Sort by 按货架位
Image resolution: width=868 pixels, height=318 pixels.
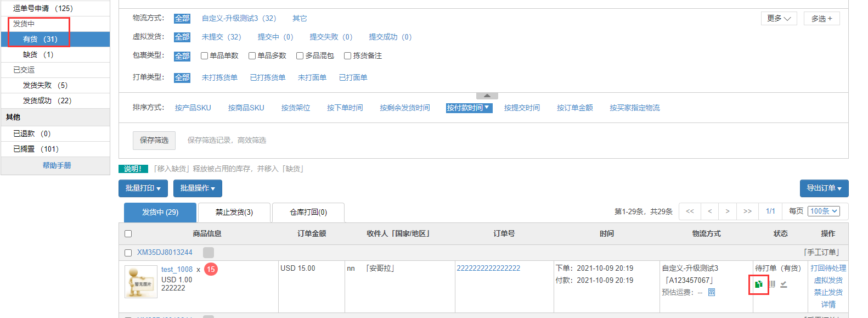(296, 108)
